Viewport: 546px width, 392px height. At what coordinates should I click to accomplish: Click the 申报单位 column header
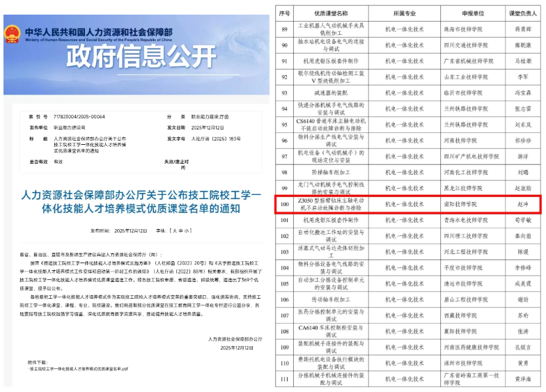pyautogui.click(x=471, y=13)
